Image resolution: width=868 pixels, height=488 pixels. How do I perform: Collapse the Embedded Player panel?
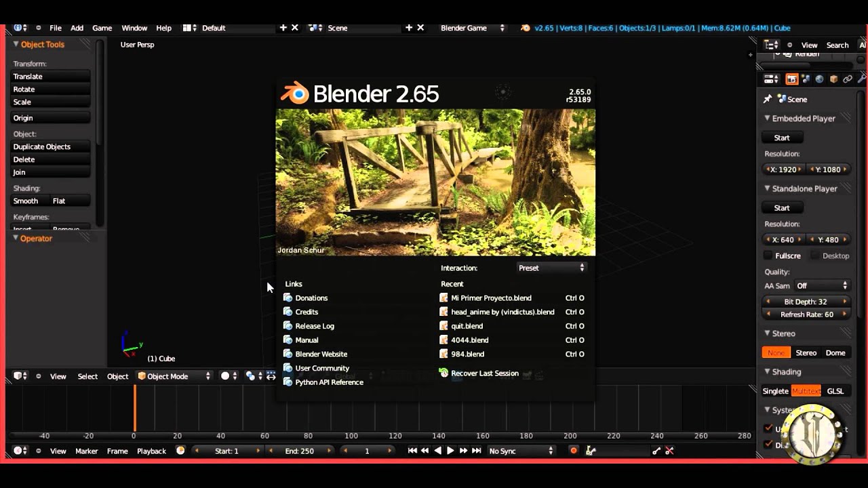768,118
